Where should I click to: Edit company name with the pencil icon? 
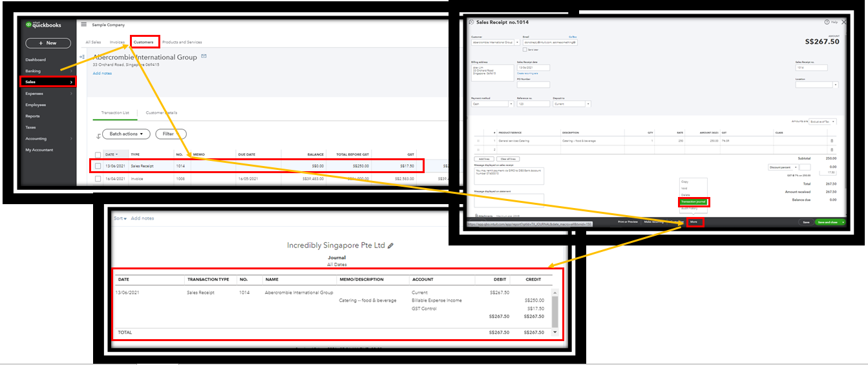point(390,245)
